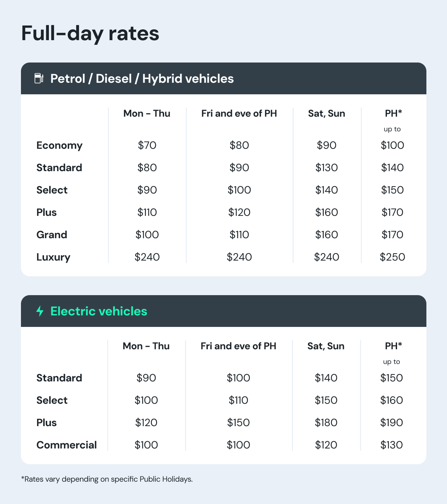Select the Luxury row label
This screenshot has height=504, width=447.
point(53,257)
